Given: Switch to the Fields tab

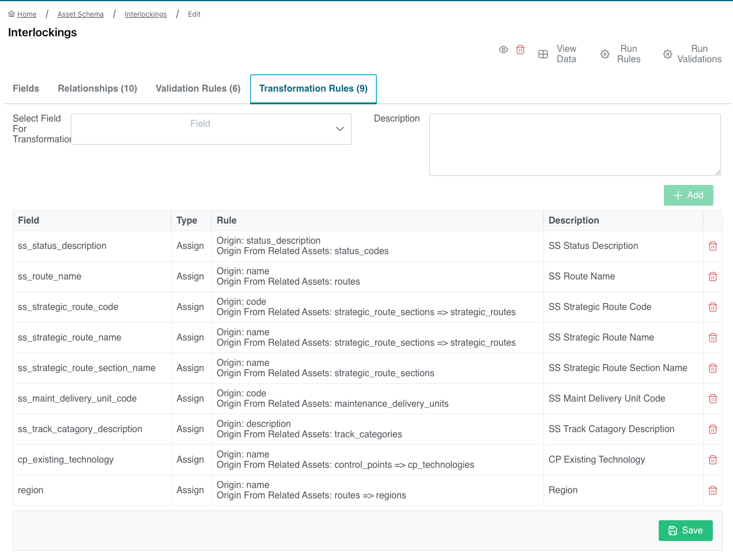Looking at the screenshot, I should (26, 89).
